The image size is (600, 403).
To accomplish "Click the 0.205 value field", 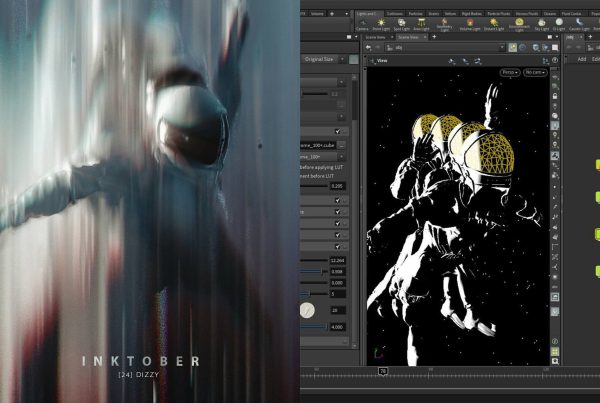I will tap(338, 186).
